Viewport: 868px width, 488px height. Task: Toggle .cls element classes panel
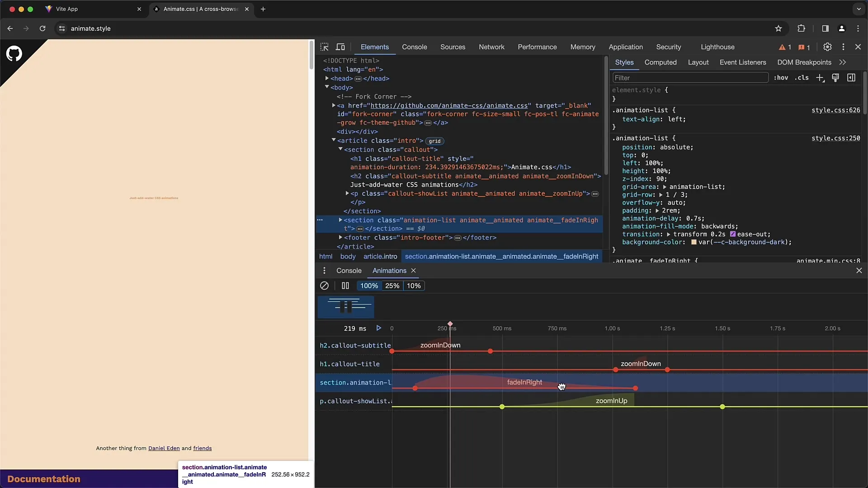[x=802, y=78]
